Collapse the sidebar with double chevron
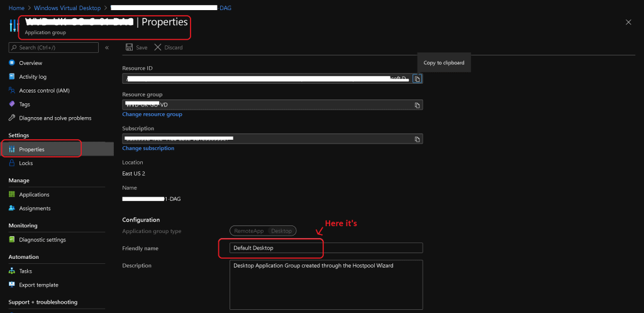Image resolution: width=644 pixels, height=313 pixels. [107, 48]
